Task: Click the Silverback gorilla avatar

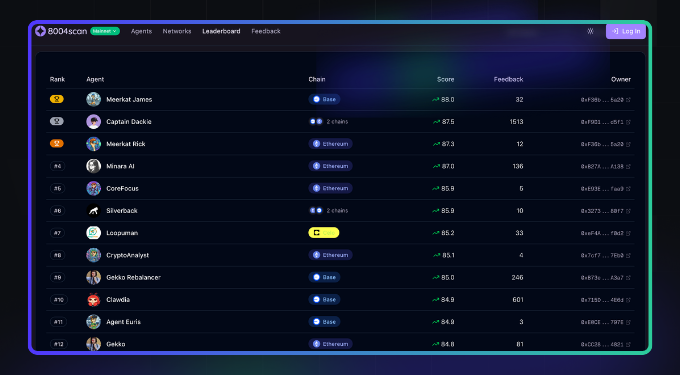Action: (94, 211)
